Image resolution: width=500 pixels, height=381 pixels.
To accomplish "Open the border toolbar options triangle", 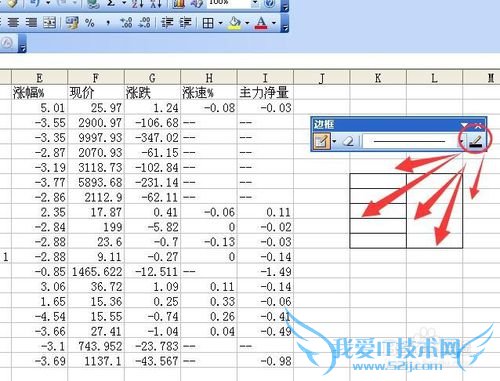I will 464,126.
